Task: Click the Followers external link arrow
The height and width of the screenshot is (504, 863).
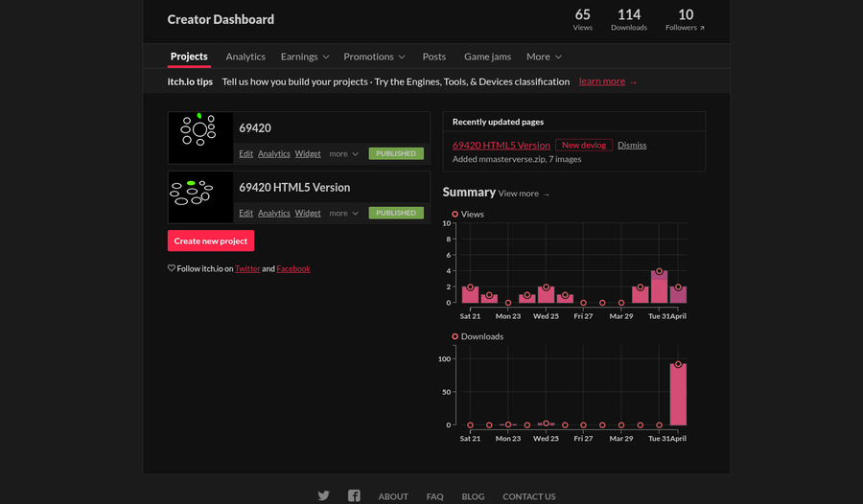Action: coord(702,28)
